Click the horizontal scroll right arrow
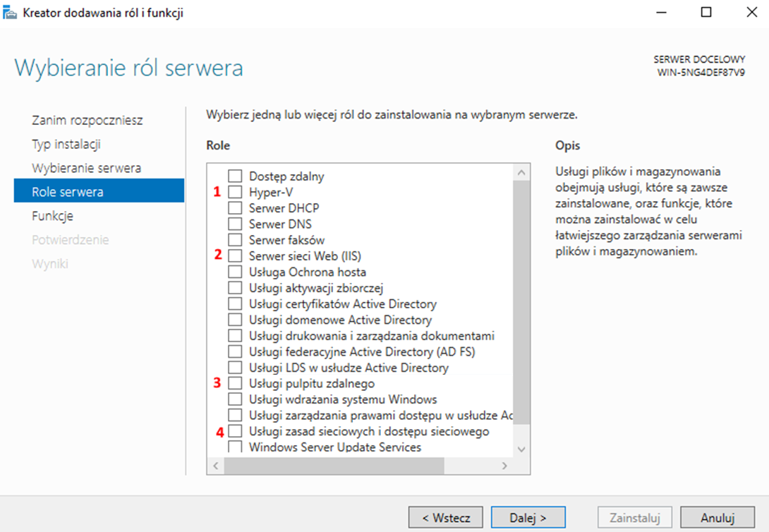The height and width of the screenshot is (532, 769). (504, 466)
